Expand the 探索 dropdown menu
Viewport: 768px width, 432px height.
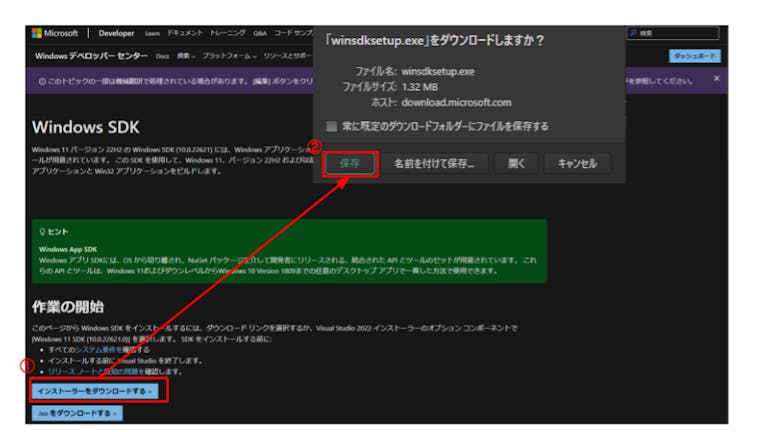point(186,56)
